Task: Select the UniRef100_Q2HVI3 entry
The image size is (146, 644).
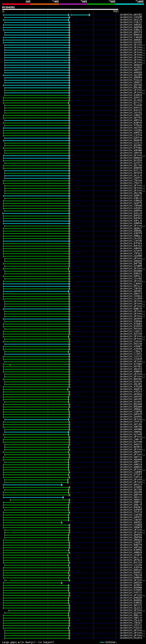Action: (x=131, y=98)
